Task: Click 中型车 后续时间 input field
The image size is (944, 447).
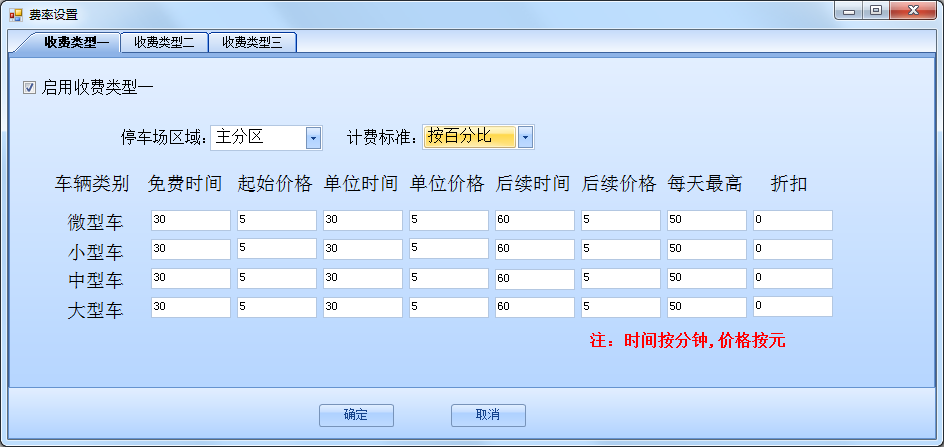Action: click(534, 278)
